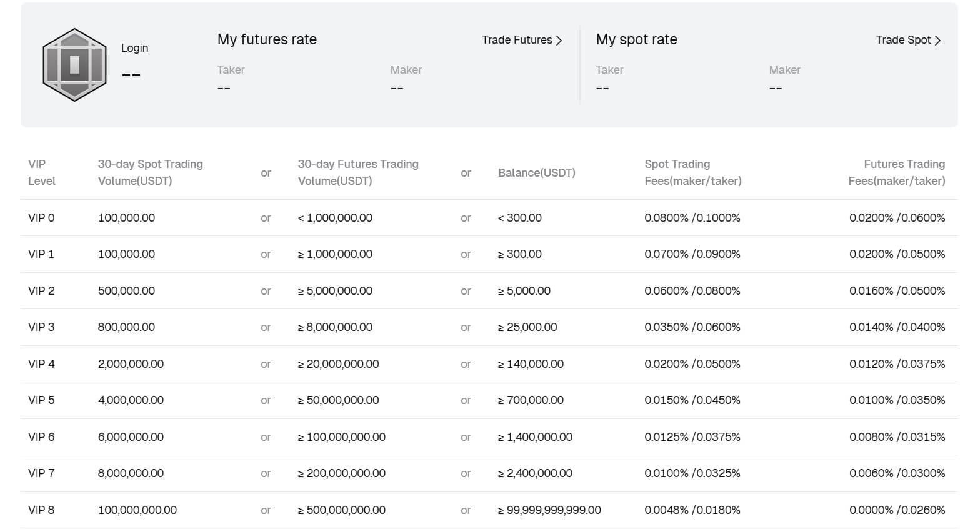980x532 pixels.
Task: Click the 30-day Spot Trading Volume column header
Action: [151, 172]
